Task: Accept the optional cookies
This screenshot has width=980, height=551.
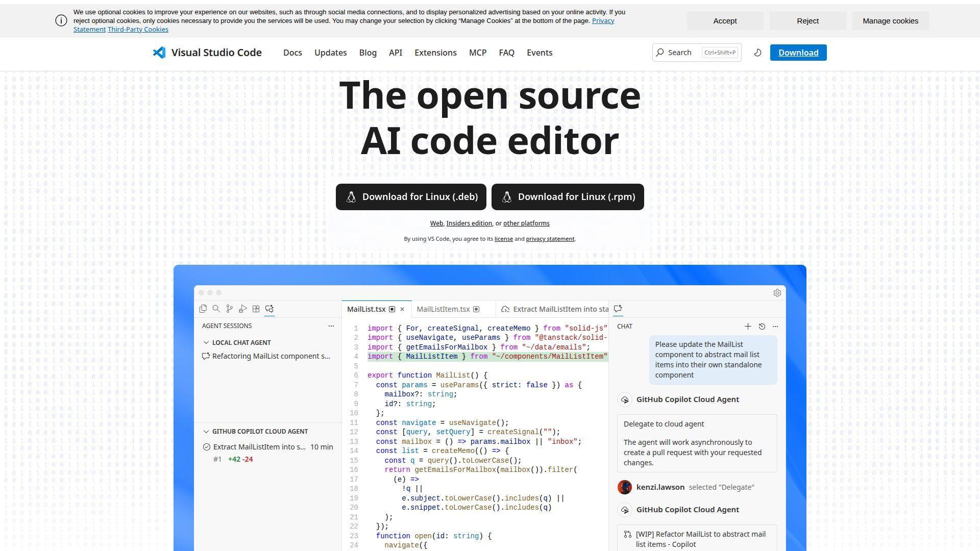Action: click(x=725, y=20)
